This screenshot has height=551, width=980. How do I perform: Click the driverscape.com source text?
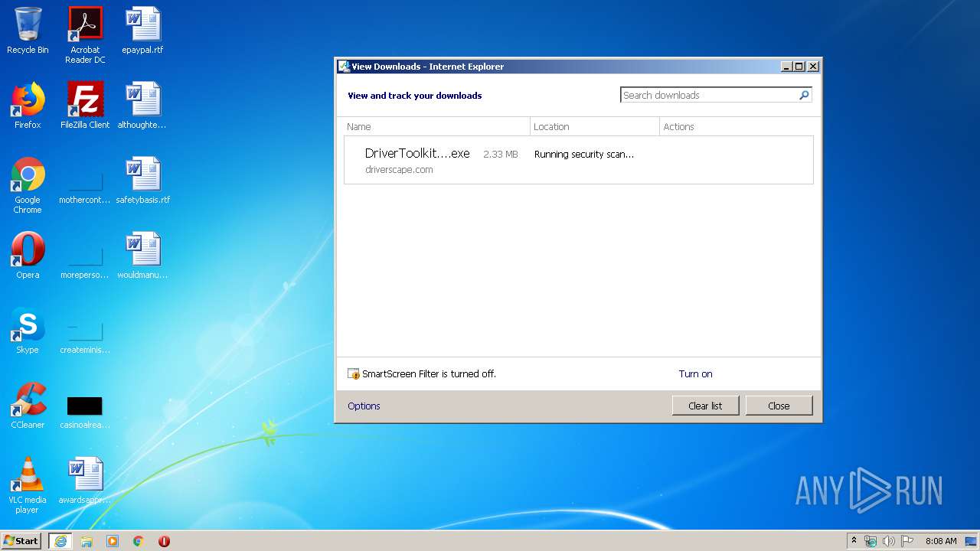click(399, 170)
